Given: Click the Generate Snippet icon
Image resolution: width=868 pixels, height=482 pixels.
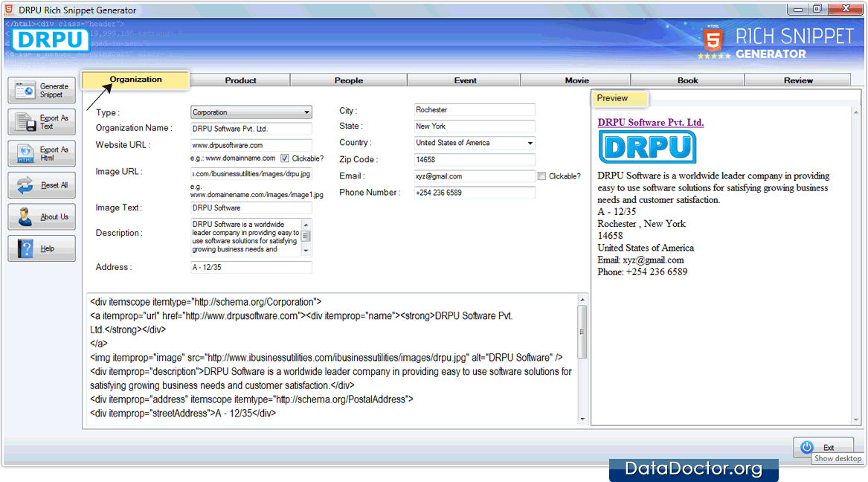Looking at the screenshot, I should tap(25, 90).
